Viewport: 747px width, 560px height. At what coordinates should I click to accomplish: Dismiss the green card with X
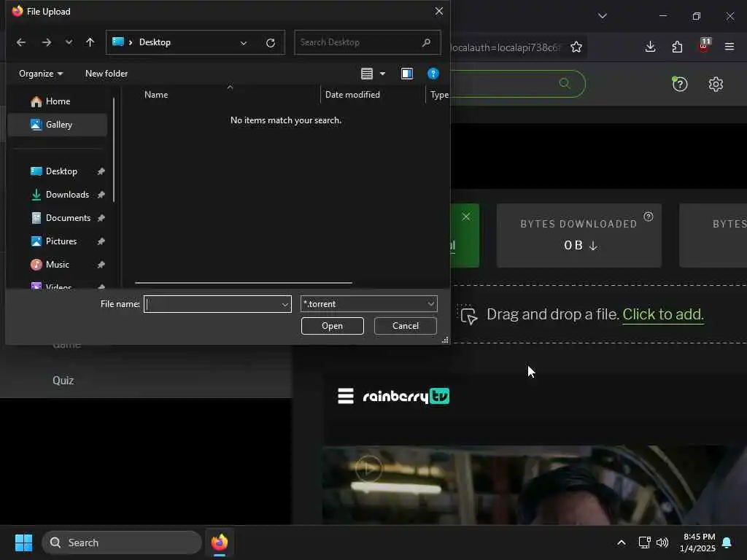coord(466,217)
